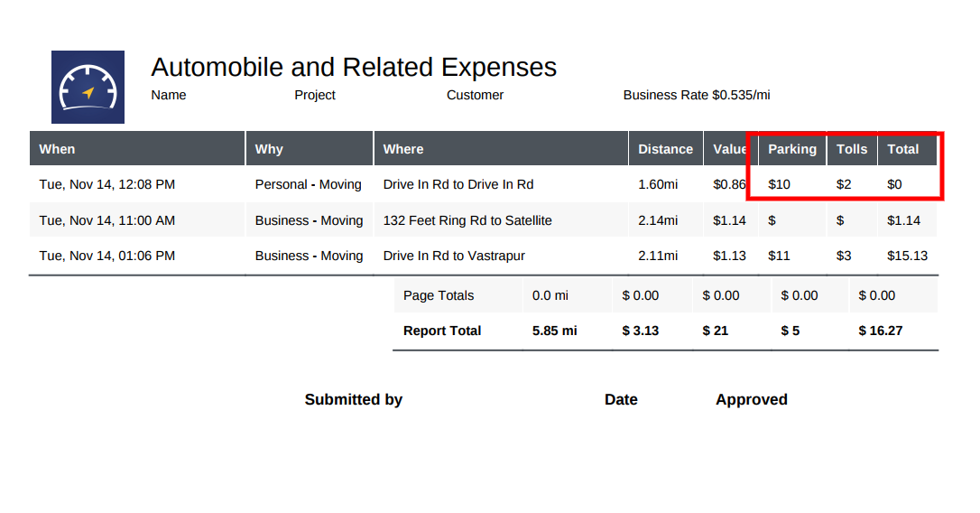Click the 'Submitted by' label
The height and width of the screenshot is (513, 980).
coord(354,400)
